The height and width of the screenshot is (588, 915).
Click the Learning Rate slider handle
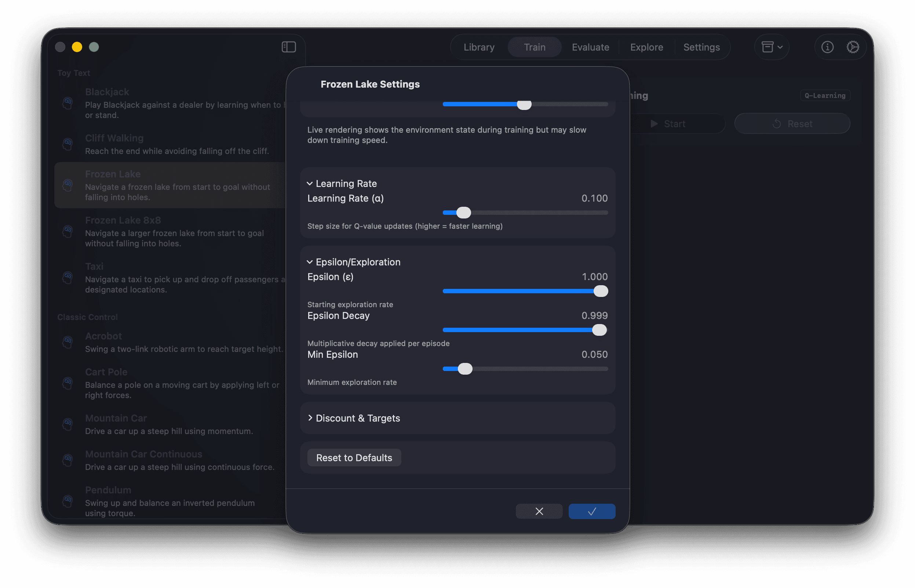(463, 213)
